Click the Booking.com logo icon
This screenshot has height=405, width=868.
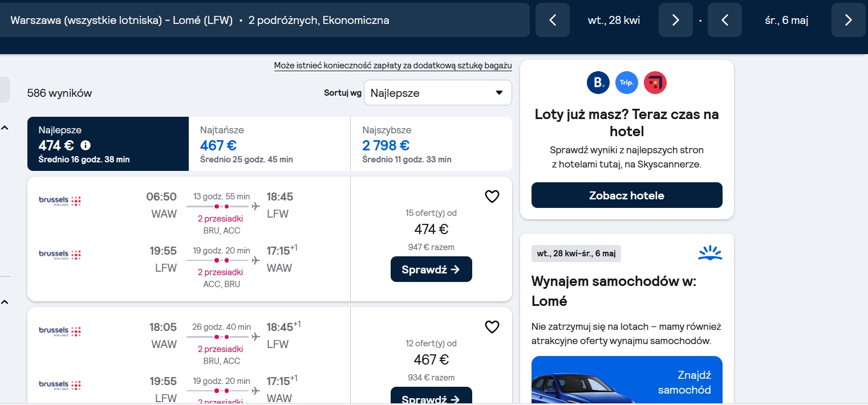click(598, 83)
